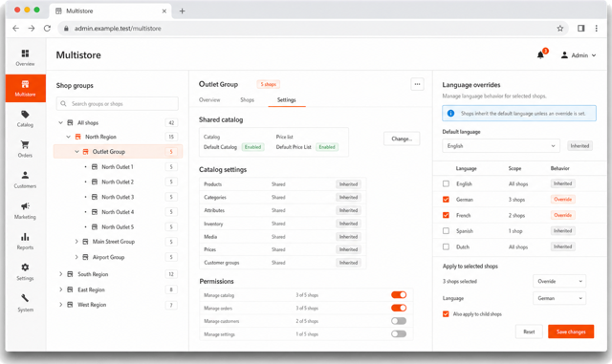Switch to the Shops tab
The height and width of the screenshot is (364, 612).
(x=247, y=100)
